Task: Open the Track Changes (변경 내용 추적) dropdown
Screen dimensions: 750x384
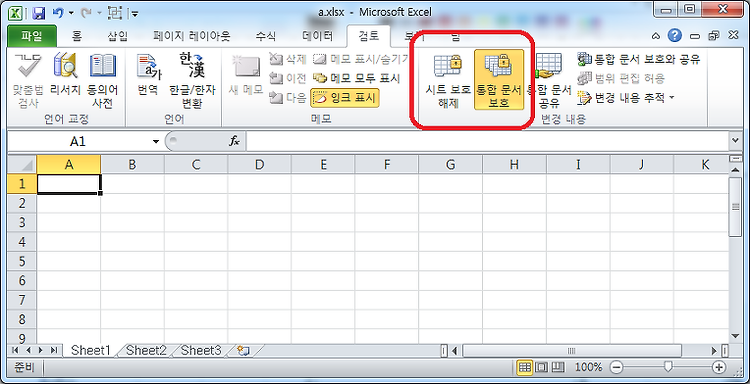Action: [x=626, y=98]
